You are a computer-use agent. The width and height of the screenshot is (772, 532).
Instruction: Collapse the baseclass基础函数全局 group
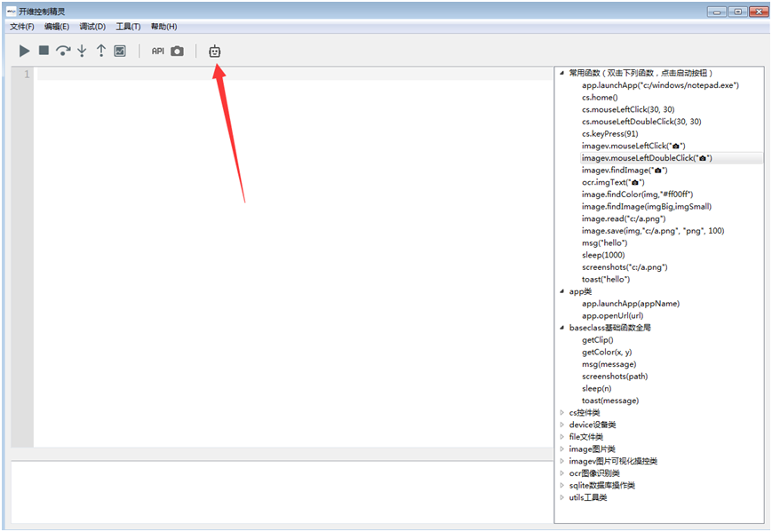[561, 328]
